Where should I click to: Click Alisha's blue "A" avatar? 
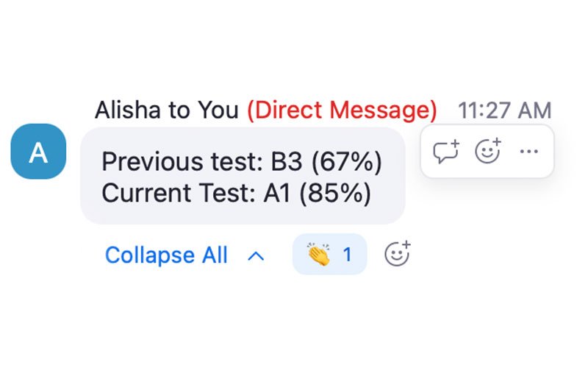click(x=38, y=152)
